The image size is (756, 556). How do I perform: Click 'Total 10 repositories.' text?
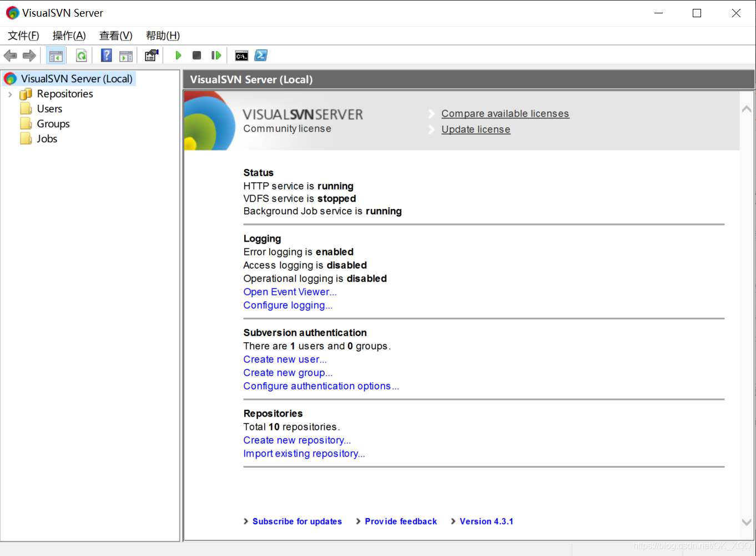[x=291, y=427]
